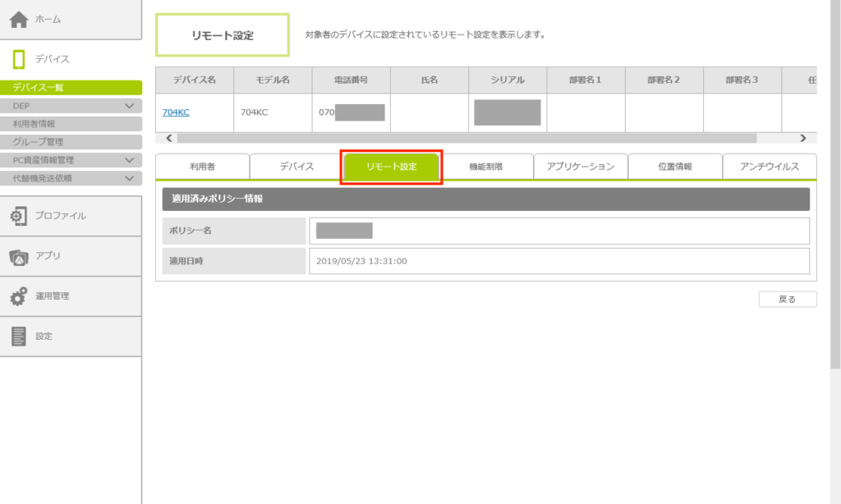Open the 704KC device link

176,112
